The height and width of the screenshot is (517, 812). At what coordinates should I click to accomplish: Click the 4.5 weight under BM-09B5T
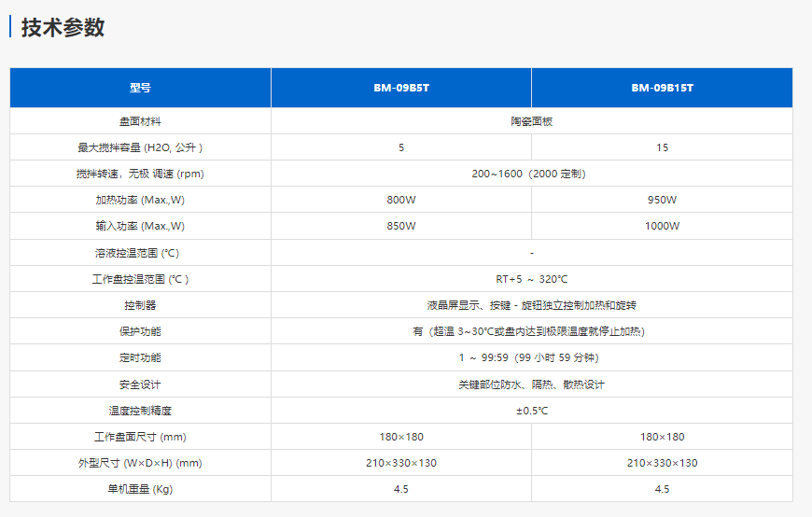tap(401, 489)
